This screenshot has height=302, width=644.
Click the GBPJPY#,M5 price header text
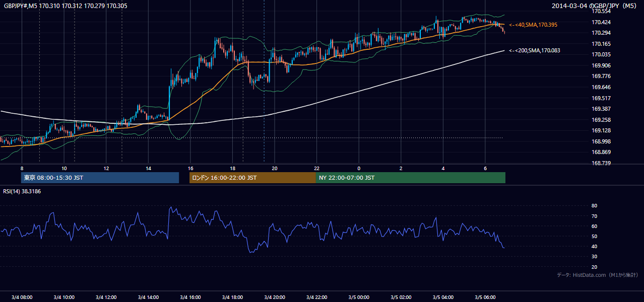tap(66, 6)
